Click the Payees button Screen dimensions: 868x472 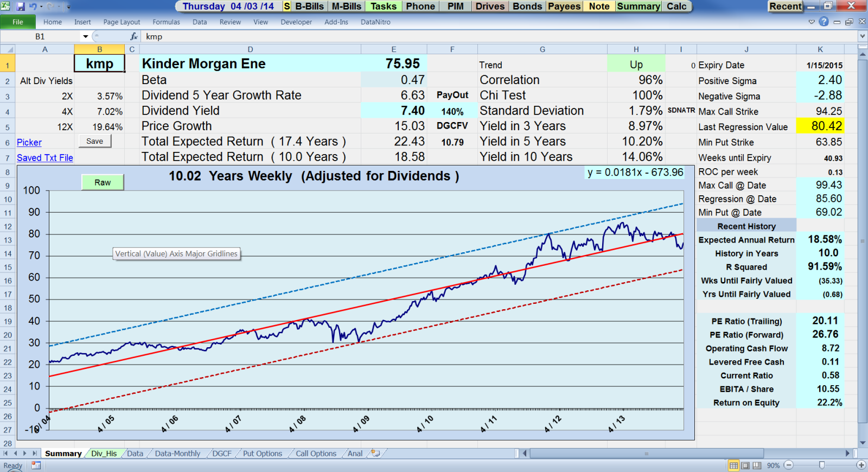tap(564, 7)
